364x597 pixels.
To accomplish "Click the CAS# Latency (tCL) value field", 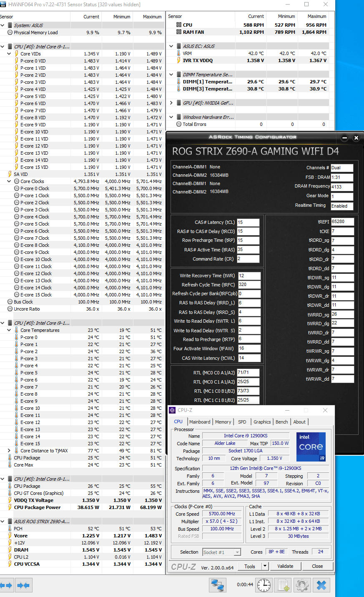I will coord(248,223).
